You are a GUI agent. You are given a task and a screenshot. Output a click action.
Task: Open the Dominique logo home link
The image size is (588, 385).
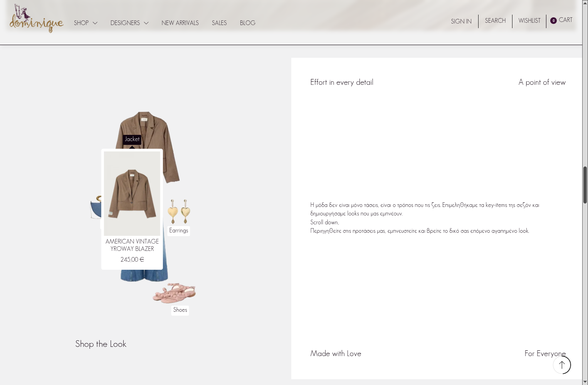[37, 18]
